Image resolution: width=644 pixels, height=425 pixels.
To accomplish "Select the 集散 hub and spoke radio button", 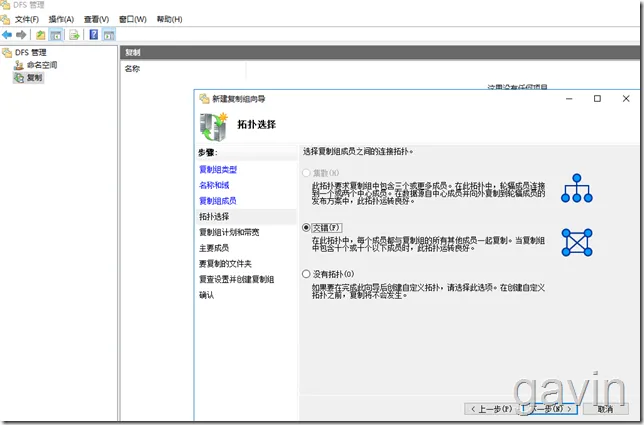I will click(x=306, y=173).
